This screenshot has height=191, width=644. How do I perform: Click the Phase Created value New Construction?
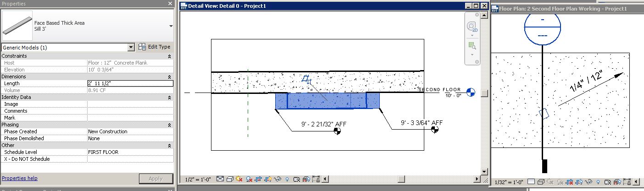point(130,131)
